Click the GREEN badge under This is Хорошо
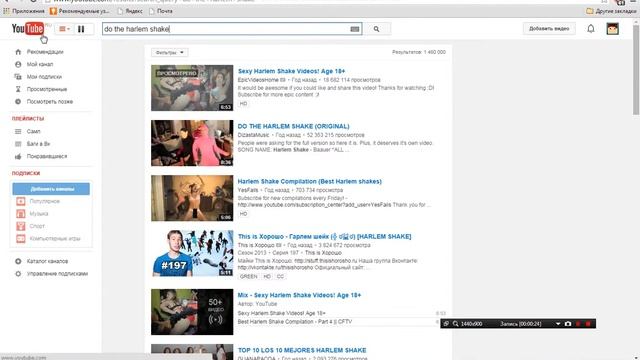Screen dimensions: 640x360 [249, 276]
